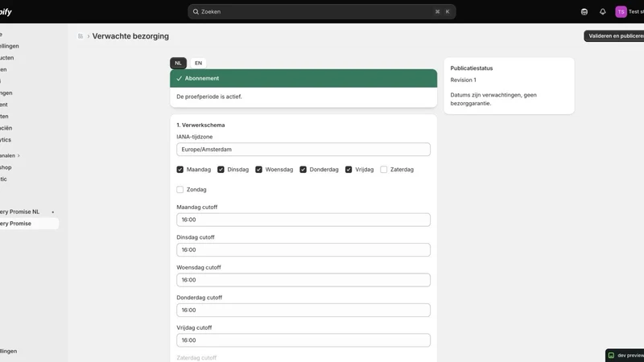
Task: Click the IANA-tijdzone field
Action: pyautogui.click(x=303, y=150)
